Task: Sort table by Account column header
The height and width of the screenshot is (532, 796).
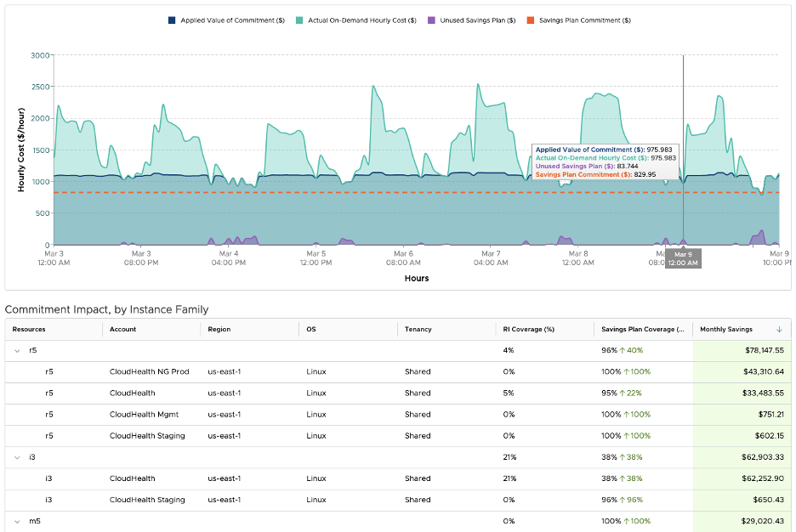Action: click(122, 329)
